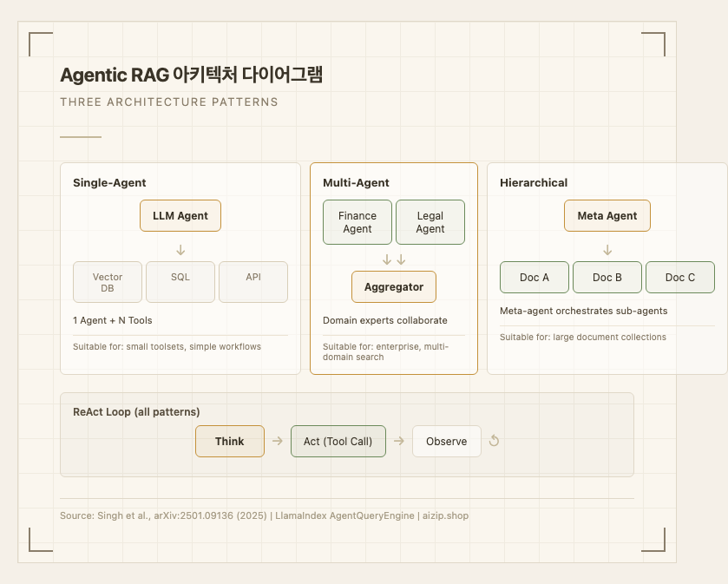Click the Source citation text at bottom
The width and height of the screenshot is (728, 584).
(x=264, y=515)
